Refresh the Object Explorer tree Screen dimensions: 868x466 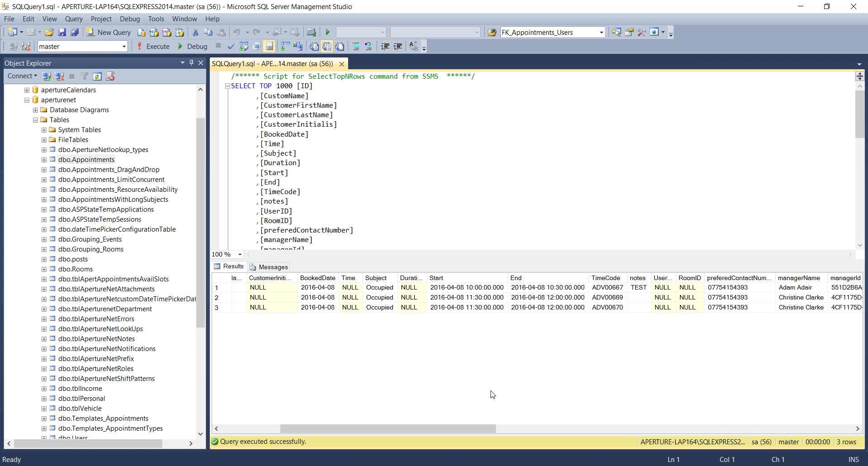coord(97,76)
